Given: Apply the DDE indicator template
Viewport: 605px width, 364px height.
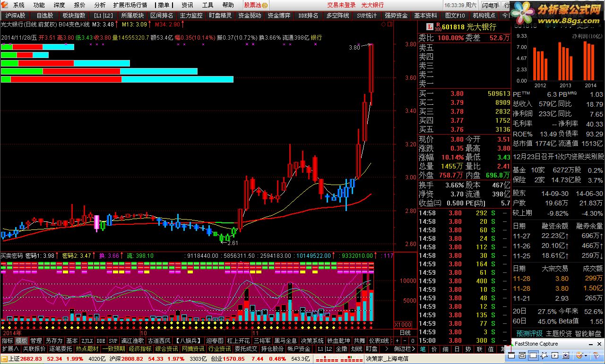Looking at the screenshot, I should tap(101, 340).
